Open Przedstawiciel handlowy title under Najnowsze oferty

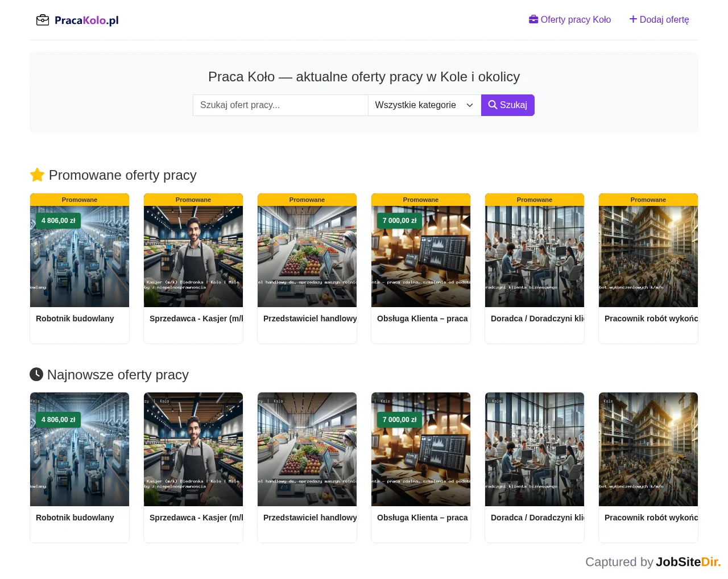(310, 518)
